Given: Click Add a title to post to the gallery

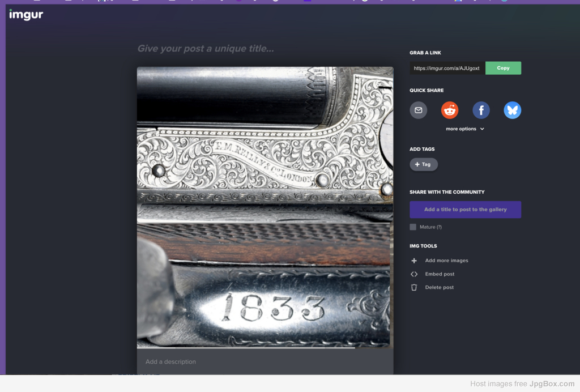Looking at the screenshot, I should 466,210.
